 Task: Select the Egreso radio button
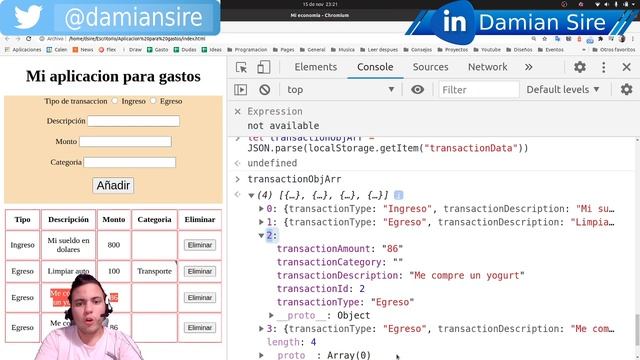[x=153, y=100]
